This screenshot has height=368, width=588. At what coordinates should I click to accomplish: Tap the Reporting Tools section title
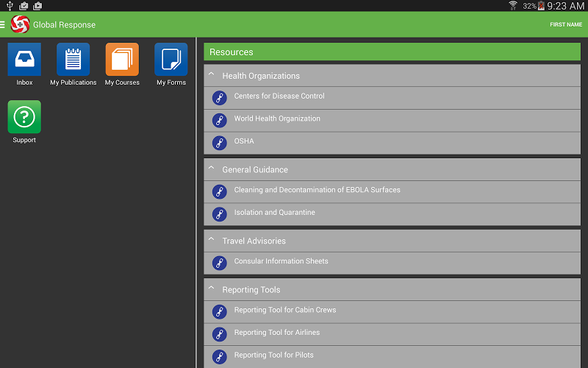(251, 290)
